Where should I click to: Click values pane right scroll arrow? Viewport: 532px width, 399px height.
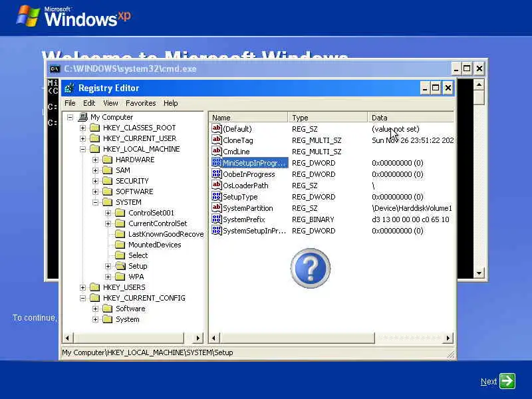pos(448,338)
